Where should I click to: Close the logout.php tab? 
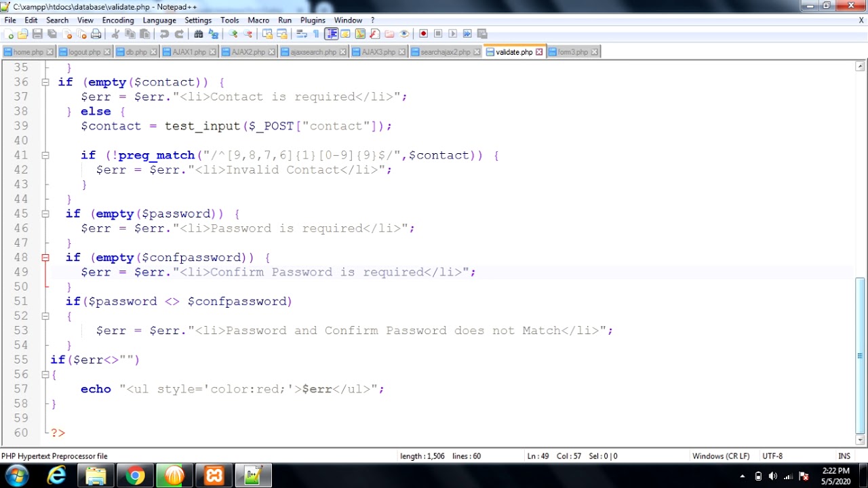pos(107,52)
